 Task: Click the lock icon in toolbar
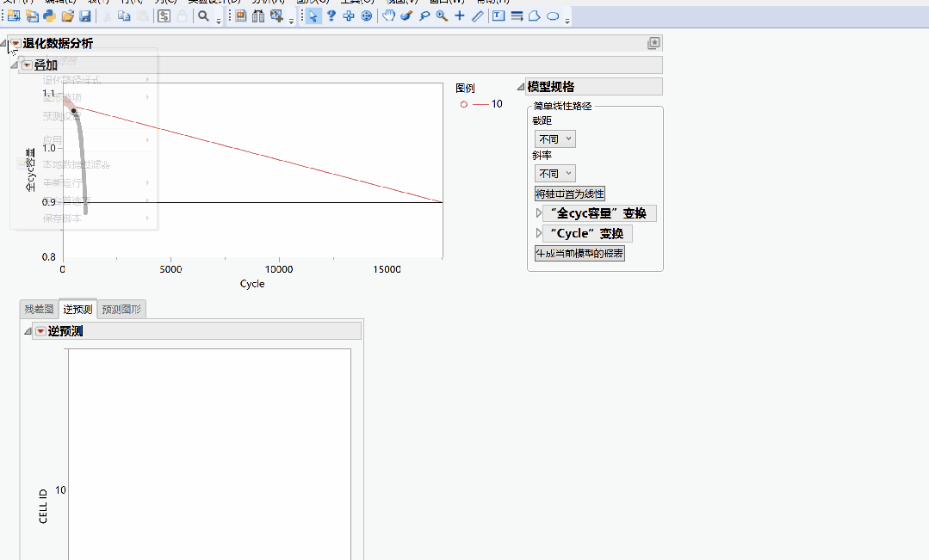tap(182, 16)
